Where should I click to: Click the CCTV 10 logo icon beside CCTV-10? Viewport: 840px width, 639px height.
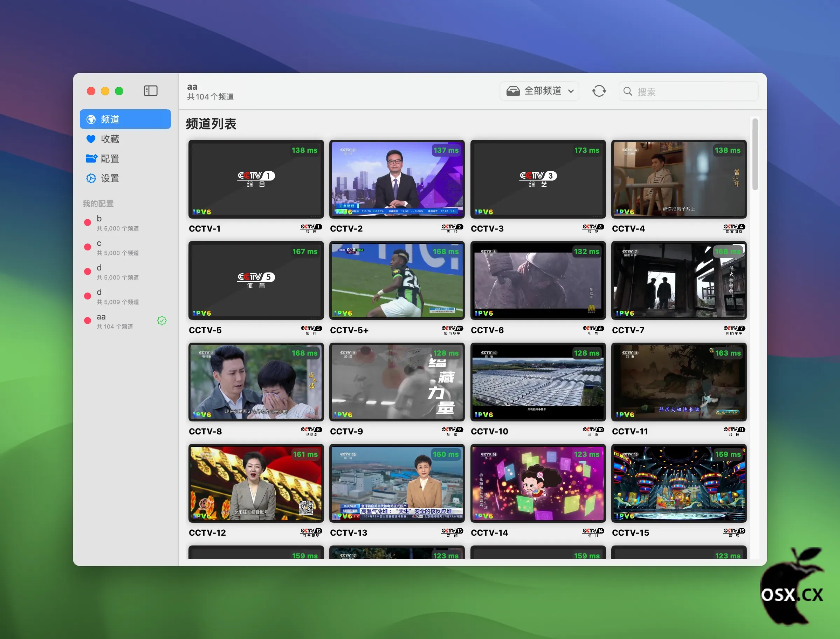pos(593,431)
